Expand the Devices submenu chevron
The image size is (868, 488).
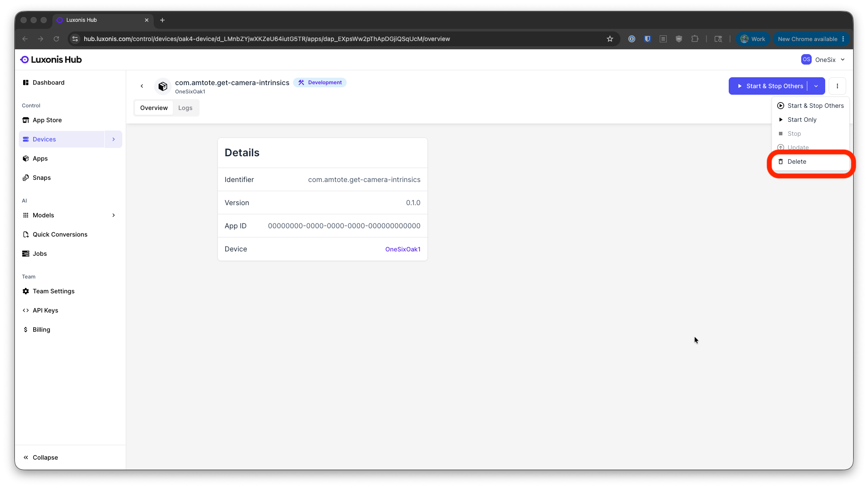(114, 139)
